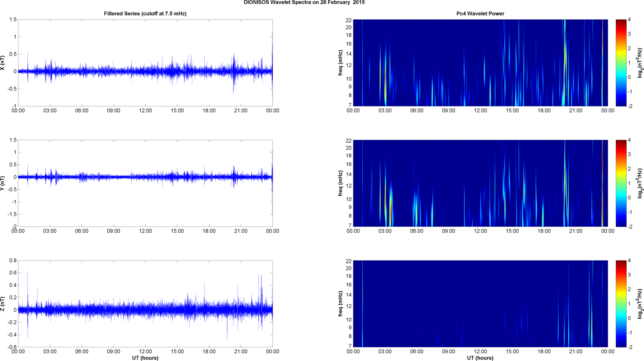Viewport: 644px width, 361px height.
Task: Click 21:00 tick under the Y series plot
Action: (x=241, y=231)
